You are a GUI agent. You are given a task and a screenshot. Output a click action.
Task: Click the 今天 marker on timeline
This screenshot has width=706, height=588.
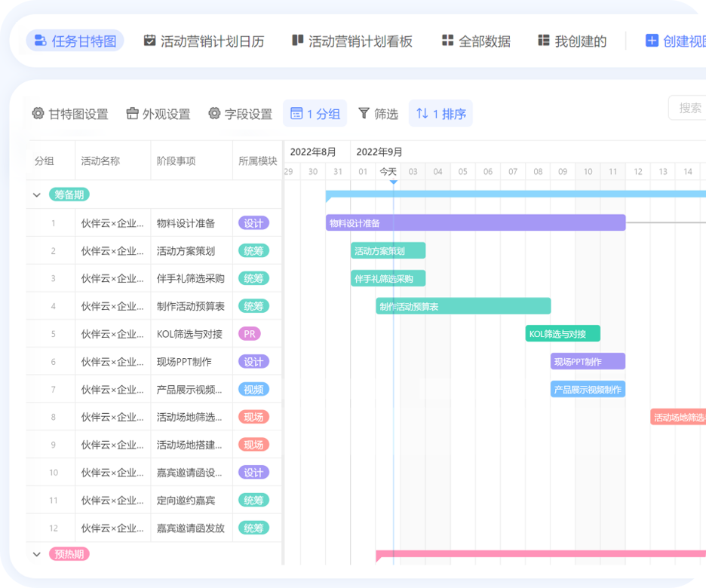point(388,172)
